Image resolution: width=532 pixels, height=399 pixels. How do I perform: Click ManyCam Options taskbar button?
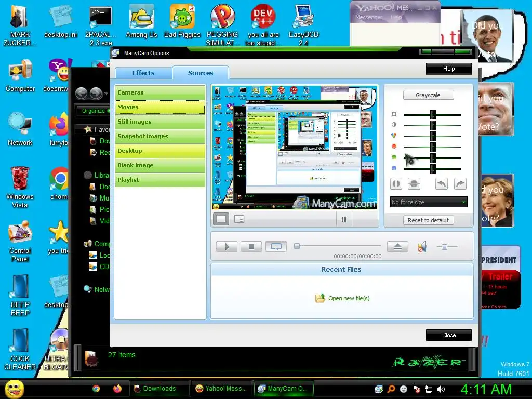(x=283, y=389)
